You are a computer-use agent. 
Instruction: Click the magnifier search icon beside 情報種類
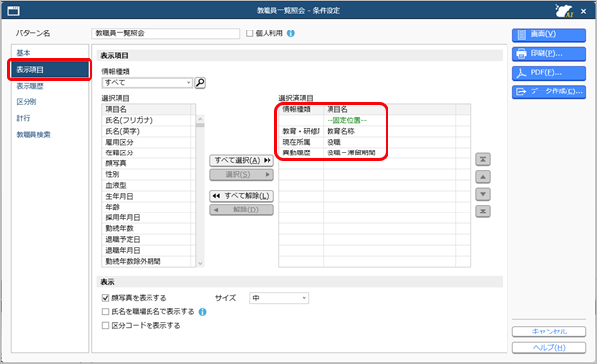[200, 83]
